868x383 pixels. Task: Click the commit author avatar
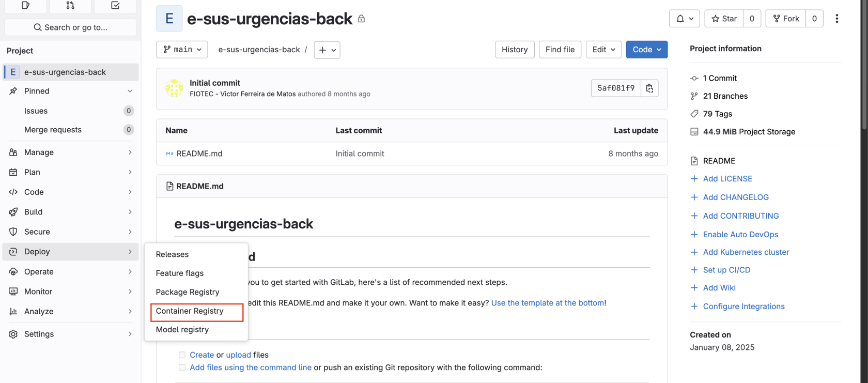tap(174, 88)
